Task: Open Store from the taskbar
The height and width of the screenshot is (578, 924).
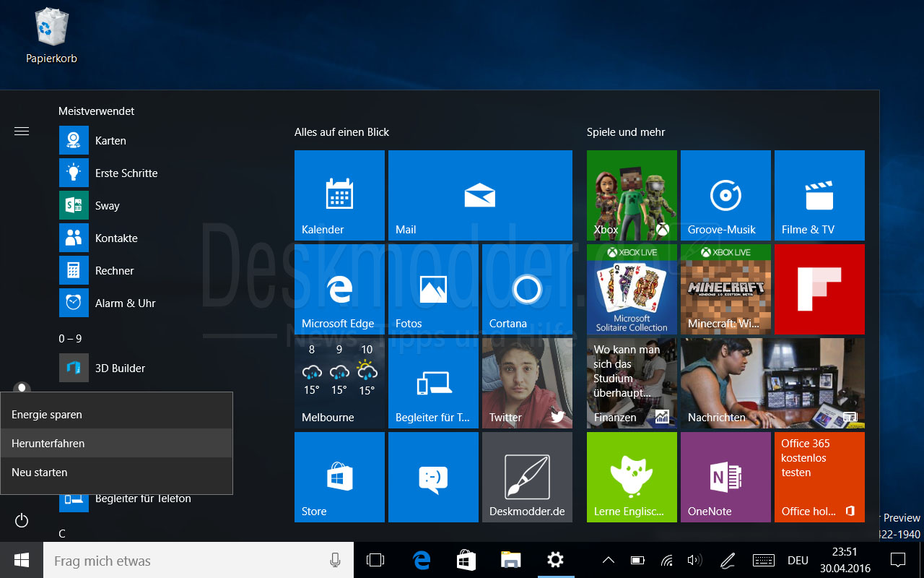Action: pos(466,560)
